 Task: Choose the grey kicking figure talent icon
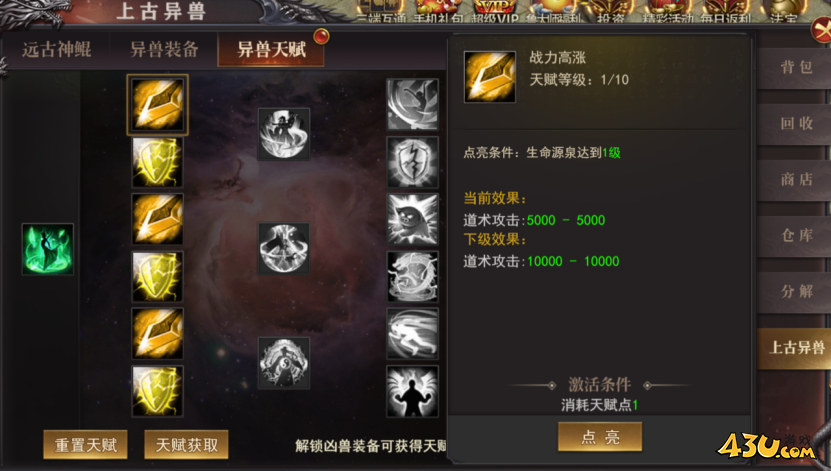point(412,104)
